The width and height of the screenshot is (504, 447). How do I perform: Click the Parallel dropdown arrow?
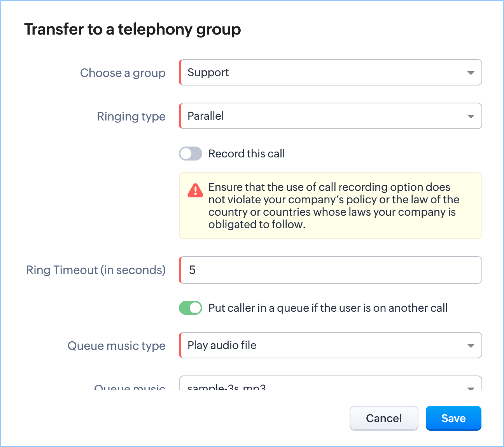point(471,116)
